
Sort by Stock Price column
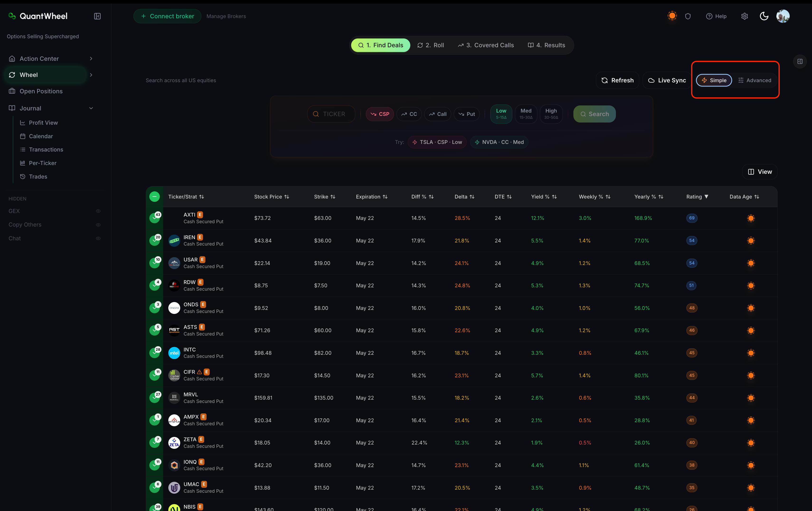(271, 197)
